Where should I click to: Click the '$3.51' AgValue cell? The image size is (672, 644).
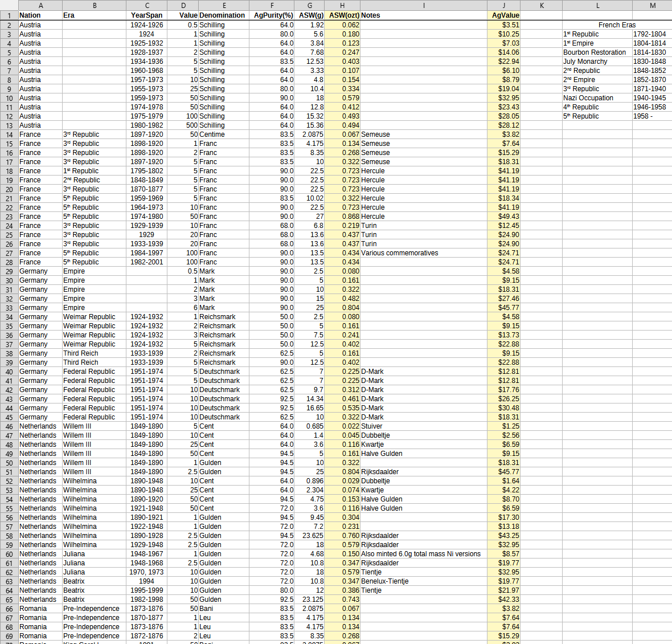tap(503, 25)
